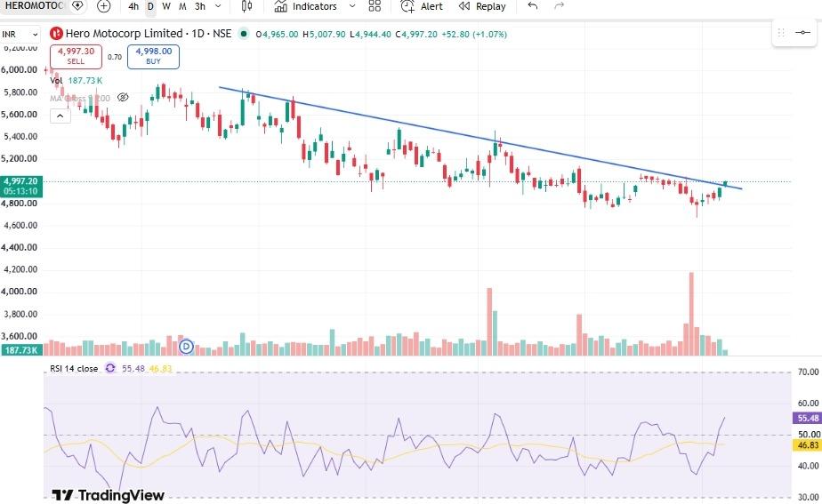Open the indicator templates grid icon
822x504 pixels.
pyautogui.click(x=375, y=6)
